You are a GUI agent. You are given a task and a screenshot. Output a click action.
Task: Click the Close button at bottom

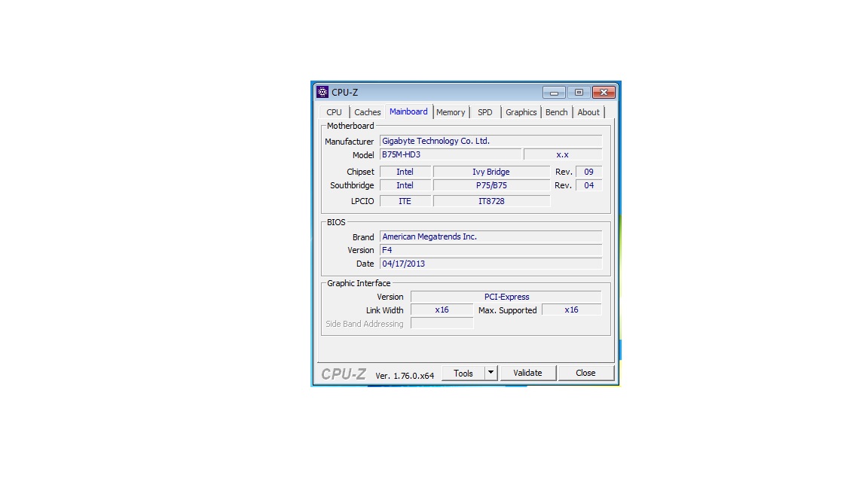coord(585,374)
